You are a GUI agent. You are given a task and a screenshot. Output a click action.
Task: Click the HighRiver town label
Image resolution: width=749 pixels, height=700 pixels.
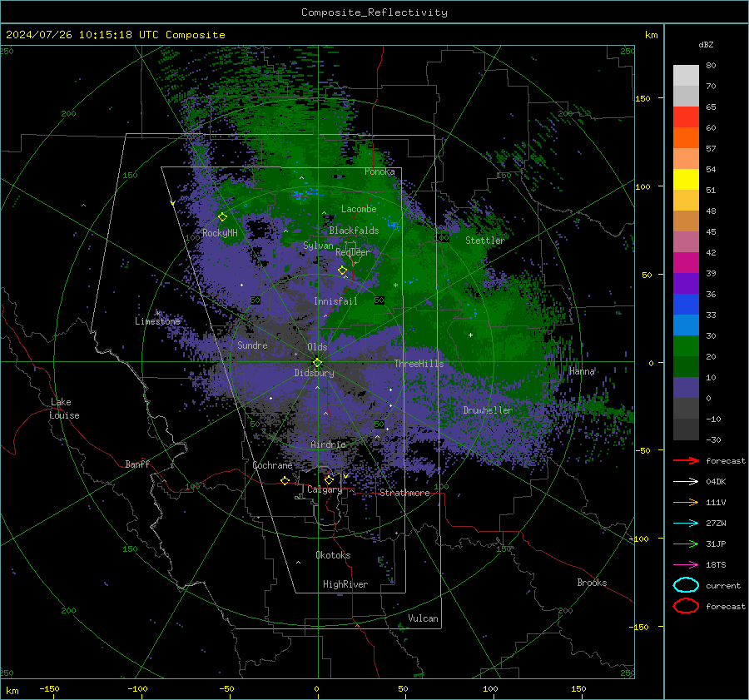[x=345, y=584]
